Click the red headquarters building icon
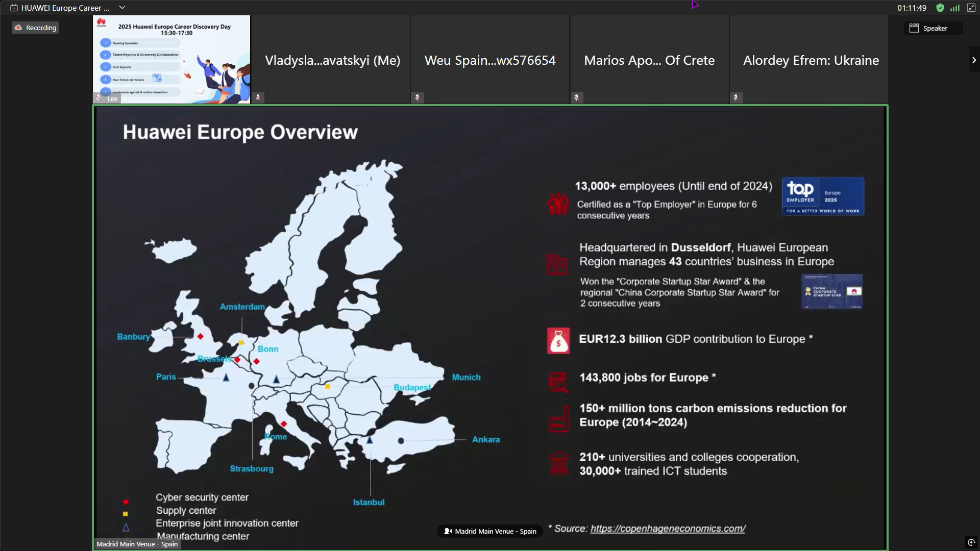 (557, 265)
